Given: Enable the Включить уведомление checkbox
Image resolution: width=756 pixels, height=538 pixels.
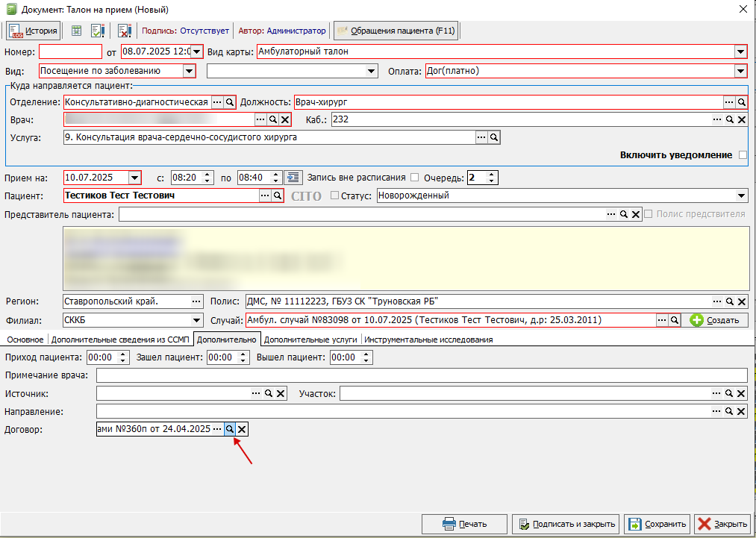Looking at the screenshot, I should pyautogui.click(x=743, y=155).
